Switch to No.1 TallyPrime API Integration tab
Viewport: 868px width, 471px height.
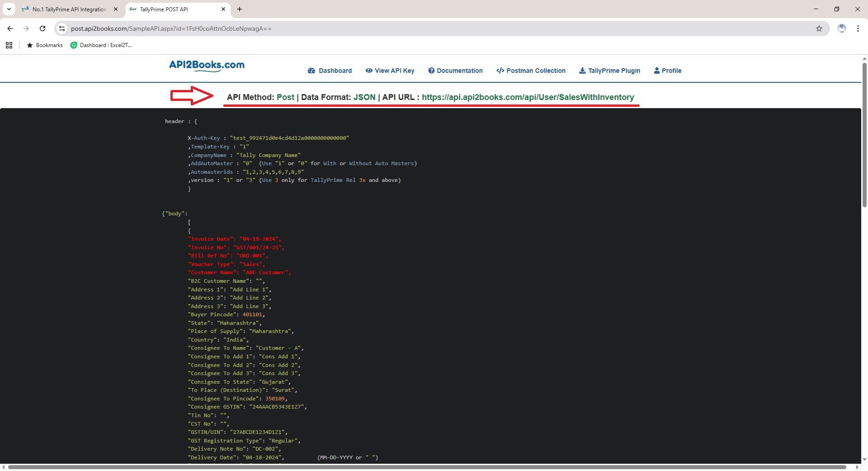click(x=70, y=9)
